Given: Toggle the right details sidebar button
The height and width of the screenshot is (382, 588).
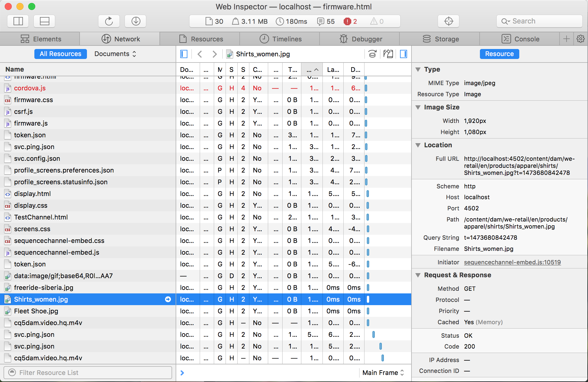Looking at the screenshot, I should tap(404, 54).
